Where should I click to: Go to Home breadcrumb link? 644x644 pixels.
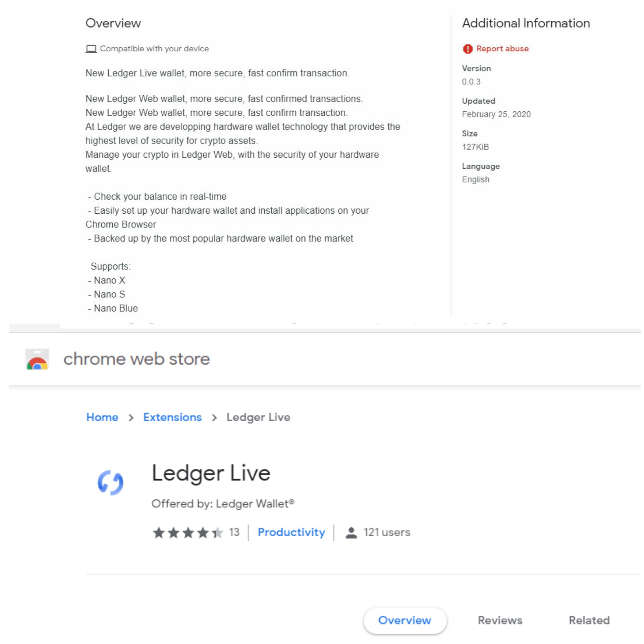click(x=102, y=417)
